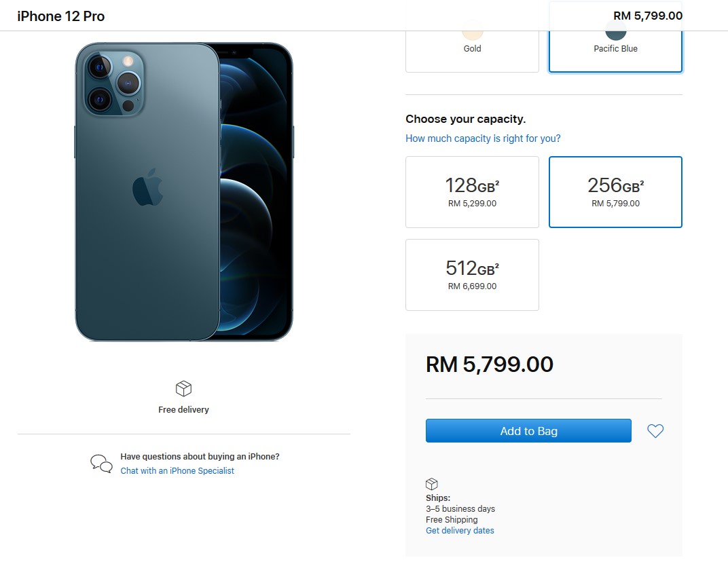Click 'Get delivery dates' link
The height and width of the screenshot is (562, 728).
point(460,531)
